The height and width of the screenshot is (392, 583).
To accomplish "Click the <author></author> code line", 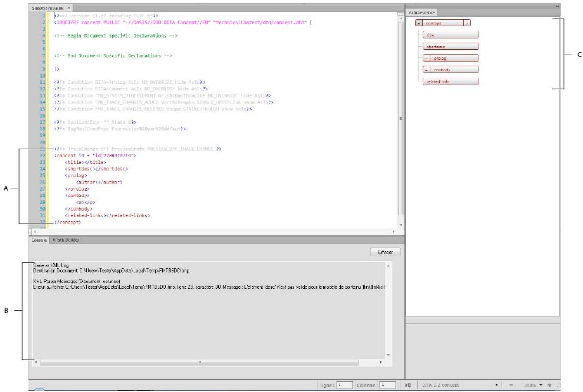I will 99,182.
